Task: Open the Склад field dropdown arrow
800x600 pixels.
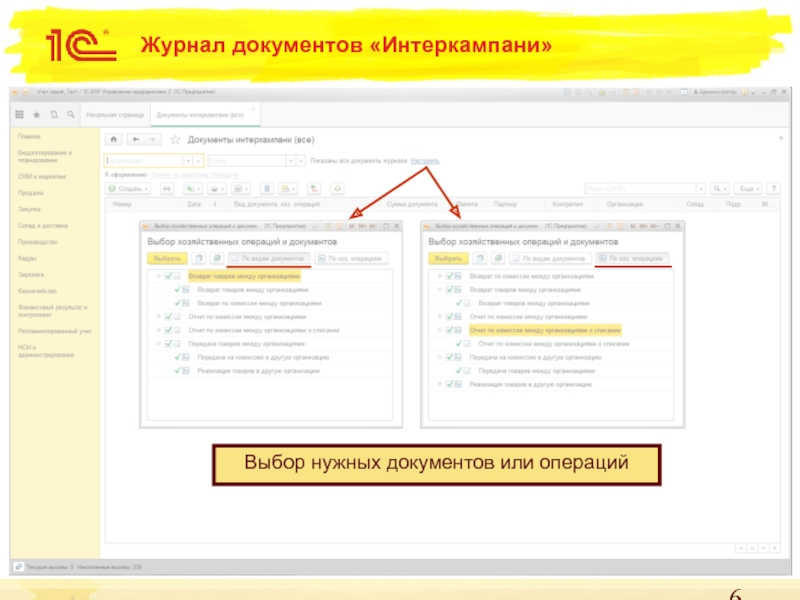Action: (291, 161)
